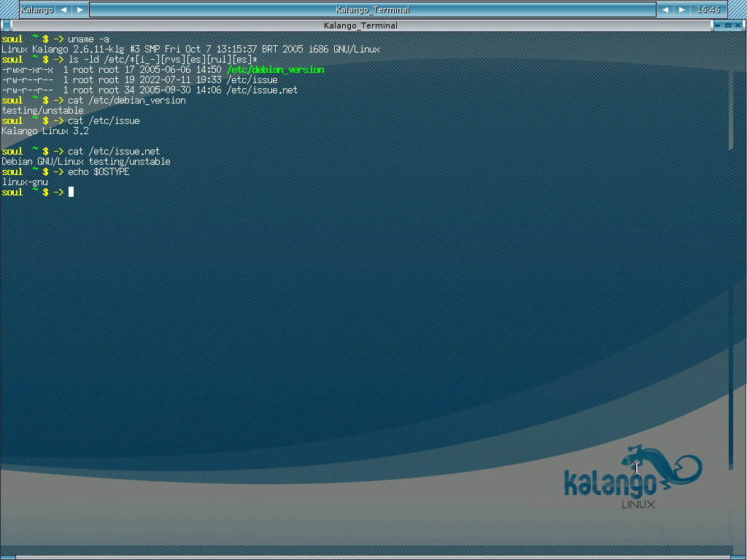Click the 'uname -a' command text
The width and height of the screenshot is (747, 560).
point(88,39)
